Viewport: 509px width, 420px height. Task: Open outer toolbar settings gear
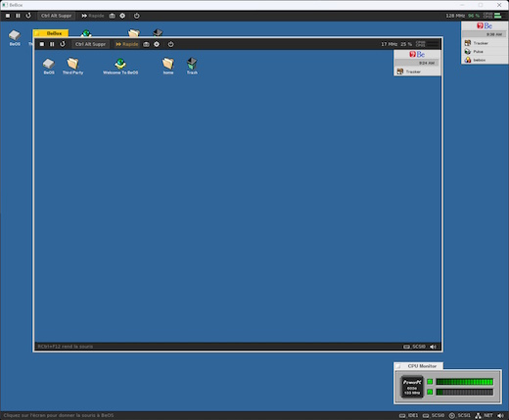coord(122,16)
